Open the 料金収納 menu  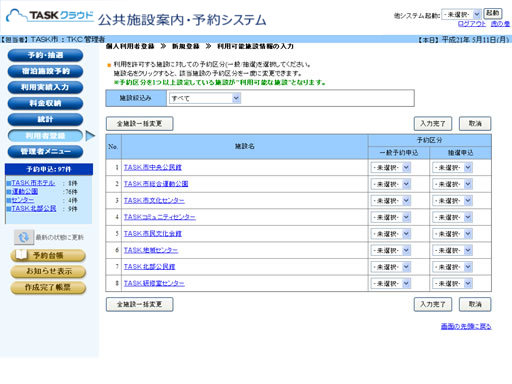tap(45, 103)
